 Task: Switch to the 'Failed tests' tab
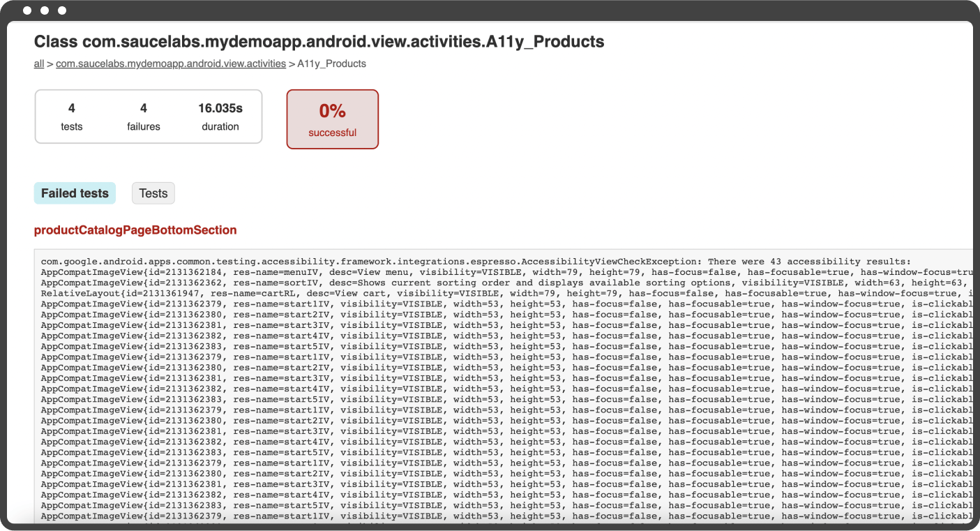tap(75, 193)
